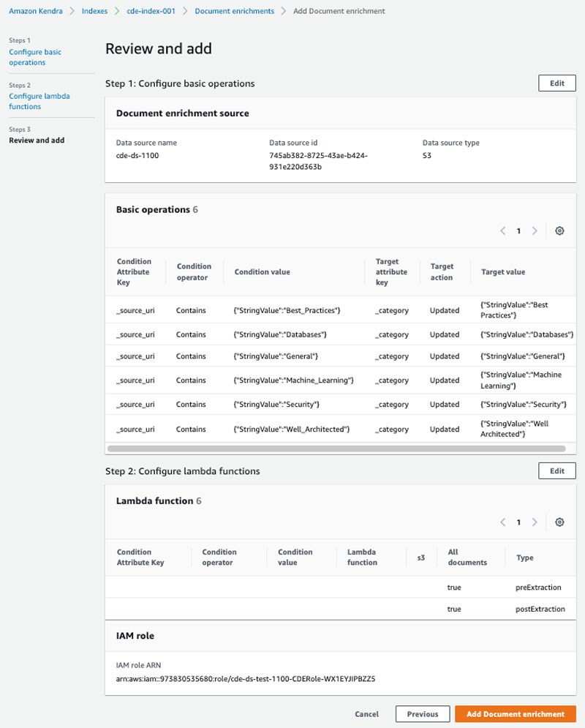Jump to Configure lambda functions step
Image resolution: width=585 pixels, height=728 pixels.
[x=39, y=101]
